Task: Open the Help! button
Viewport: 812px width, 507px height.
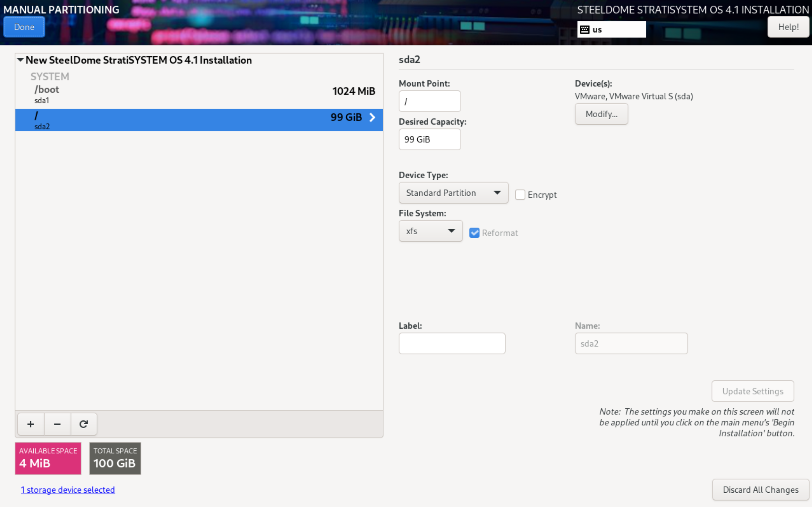Action: [x=788, y=27]
